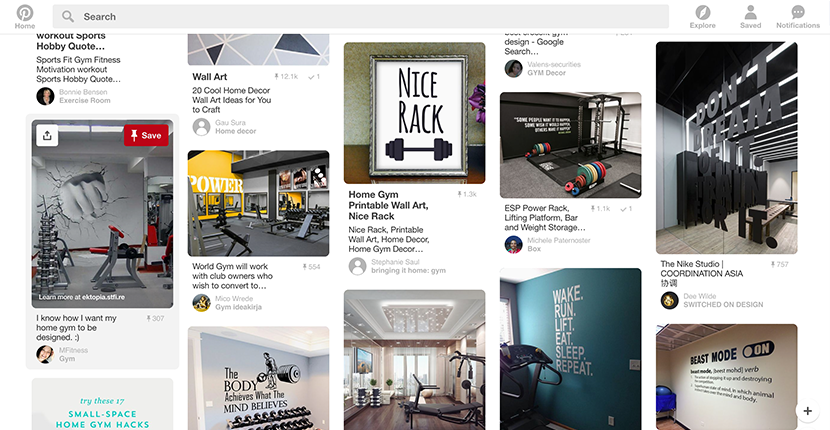
Task: Open the Saved profile icon
Action: pos(750,12)
